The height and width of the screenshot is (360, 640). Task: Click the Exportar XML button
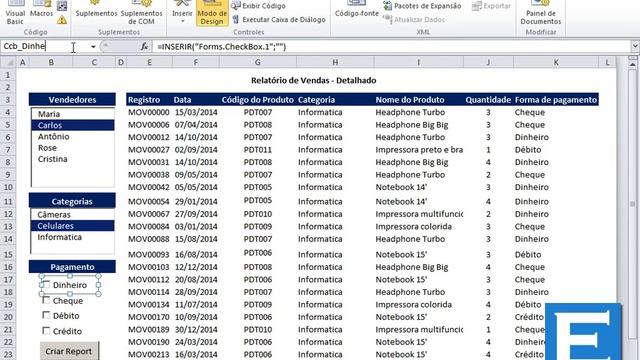(491, 6)
